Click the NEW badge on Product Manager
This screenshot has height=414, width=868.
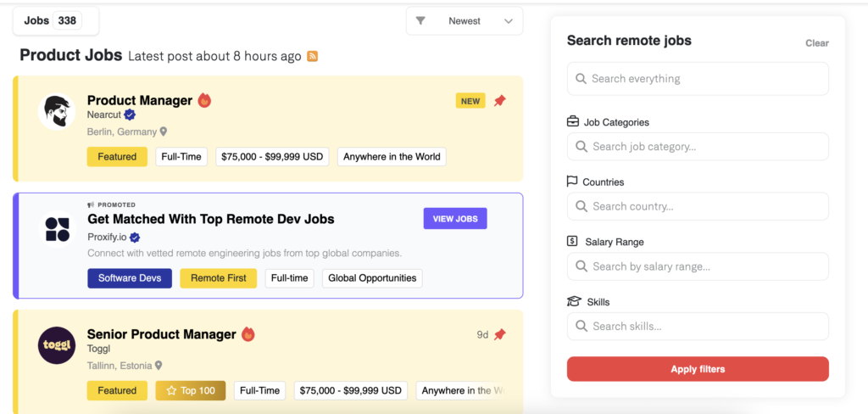pos(470,101)
